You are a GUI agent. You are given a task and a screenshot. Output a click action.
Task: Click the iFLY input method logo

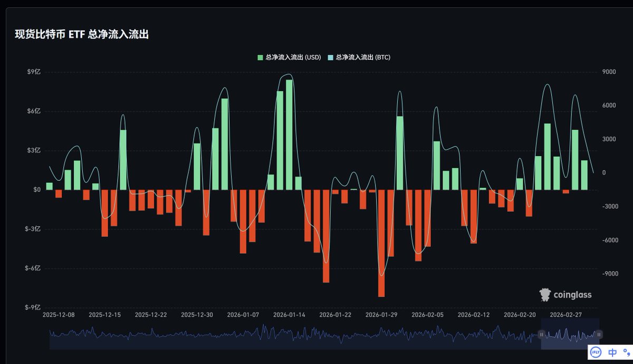pos(596,352)
